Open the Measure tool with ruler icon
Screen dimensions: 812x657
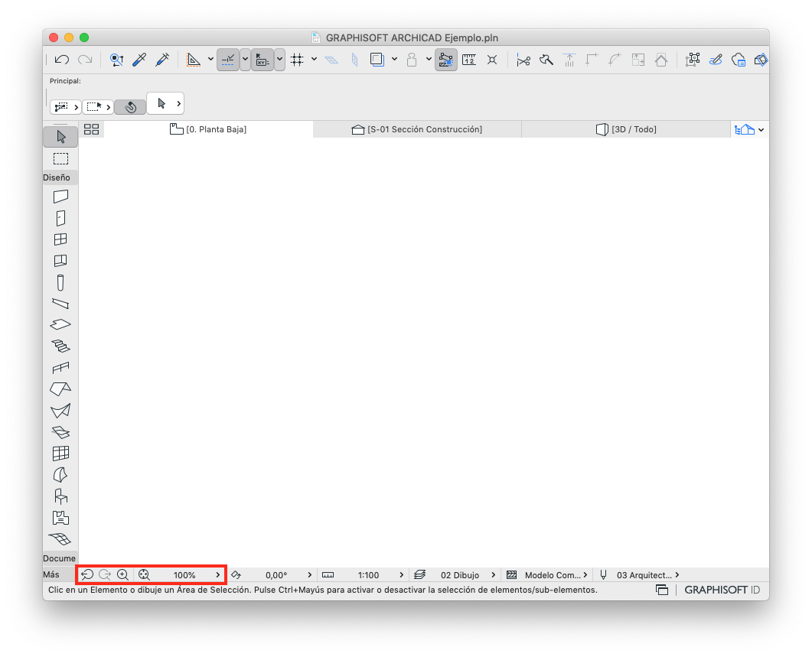[x=469, y=60]
